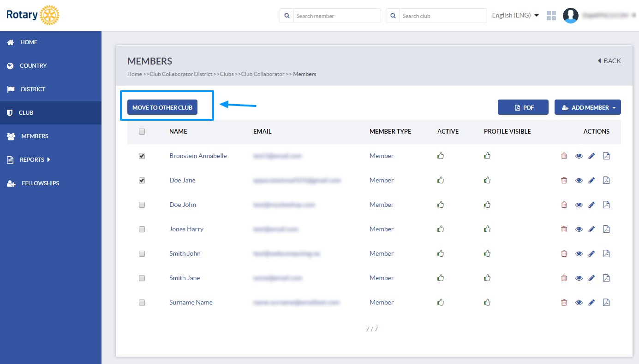
Task: Edit Jones Harry using pencil icon
Action: [592, 229]
